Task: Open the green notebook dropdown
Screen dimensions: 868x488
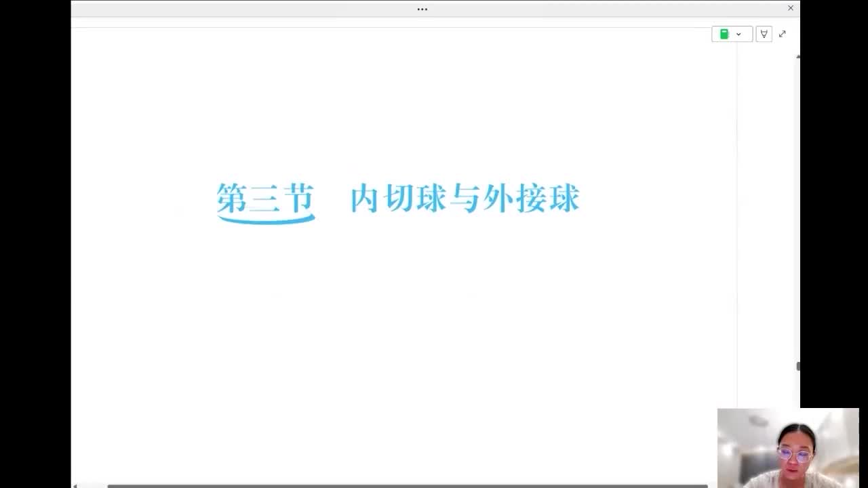Action: (x=732, y=34)
